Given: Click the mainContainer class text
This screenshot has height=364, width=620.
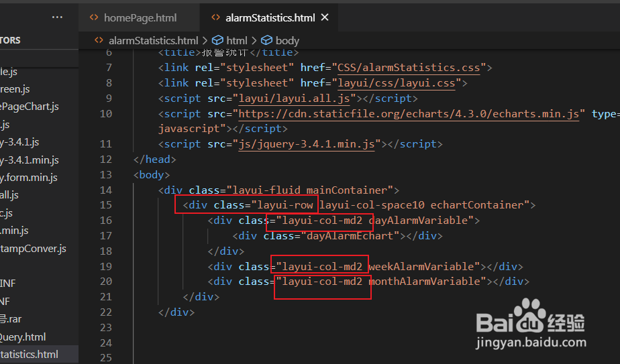Looking at the screenshot, I should point(347,190).
